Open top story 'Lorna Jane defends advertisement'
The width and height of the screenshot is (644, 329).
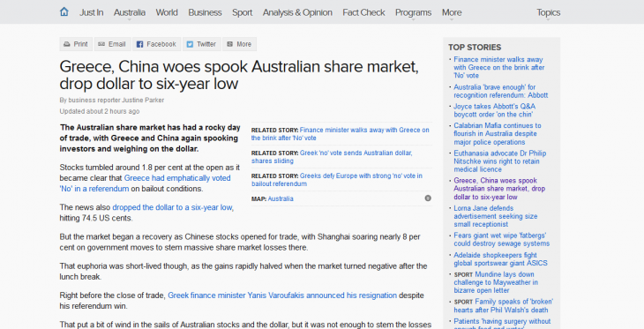(x=495, y=216)
